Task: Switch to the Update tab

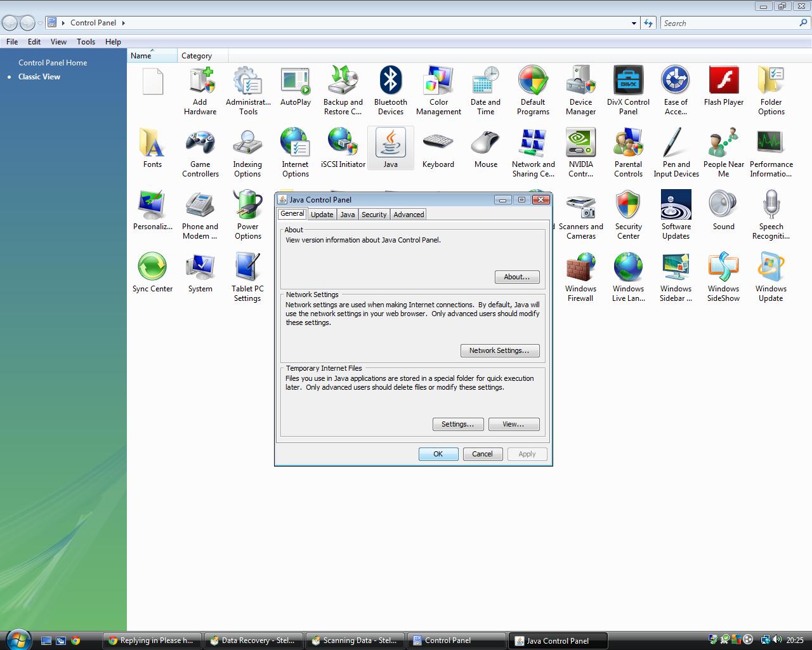Action: (322, 215)
